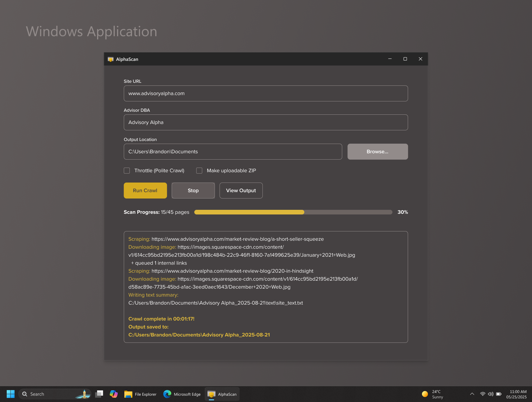
Task: Minimize the AlphaScan window
Action: point(390,59)
